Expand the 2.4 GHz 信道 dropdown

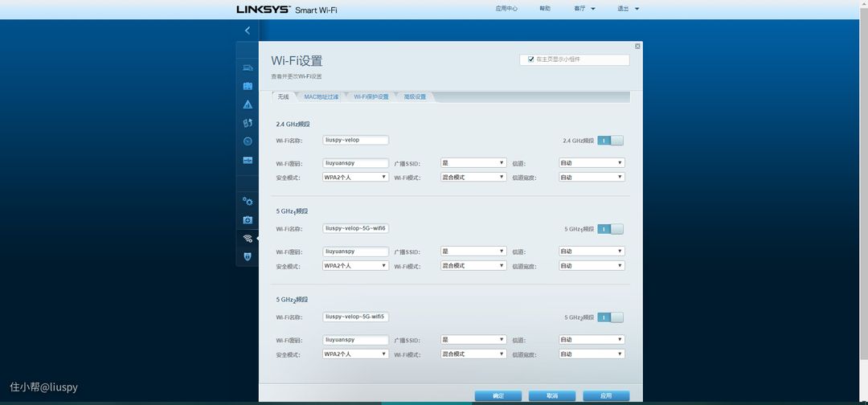tap(592, 162)
